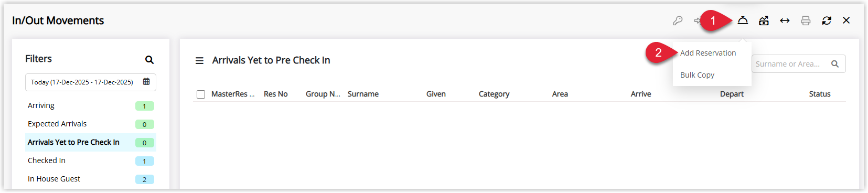Select the Checked In filter

coord(91,160)
